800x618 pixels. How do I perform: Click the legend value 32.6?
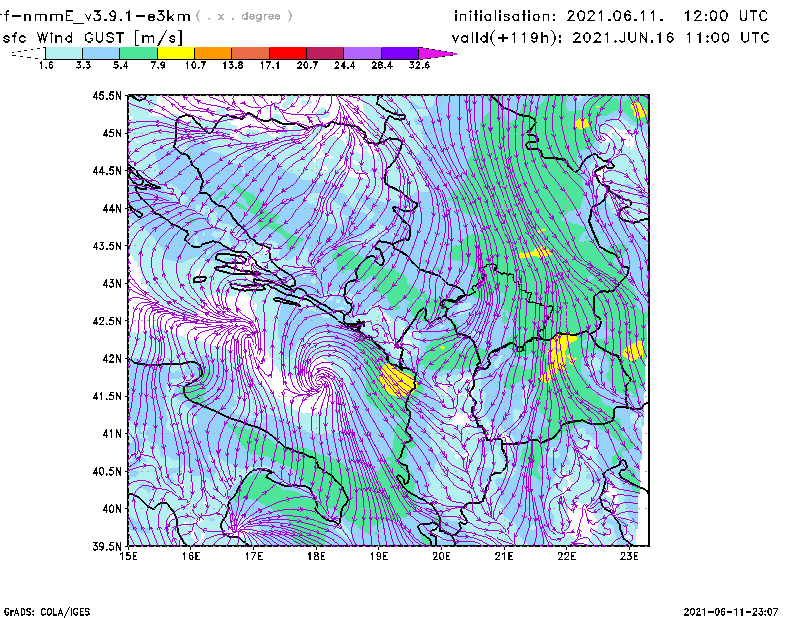pyautogui.click(x=419, y=65)
